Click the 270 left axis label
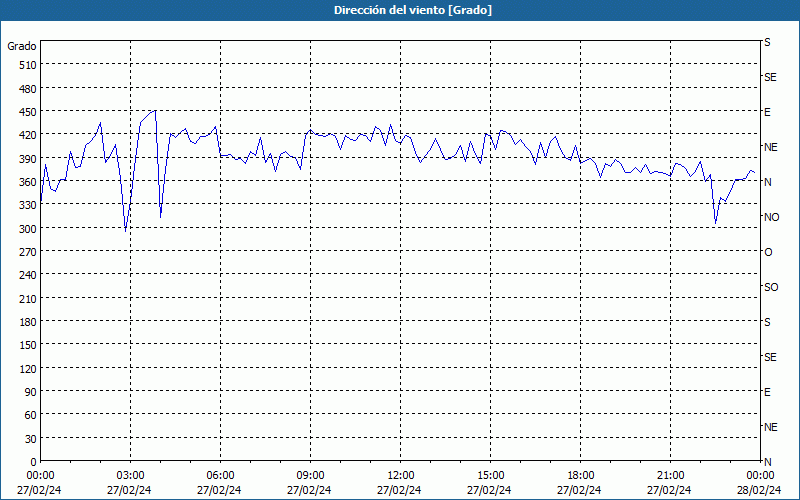 click(x=29, y=252)
